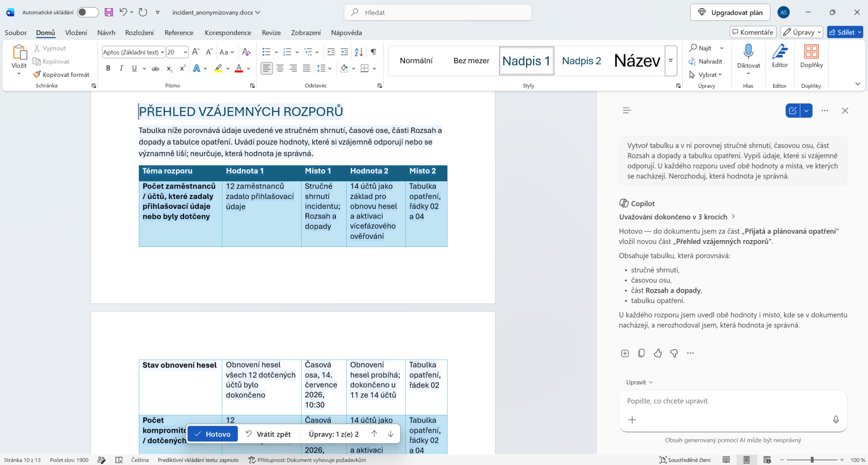Decrease paragraph indent

(x=331, y=52)
